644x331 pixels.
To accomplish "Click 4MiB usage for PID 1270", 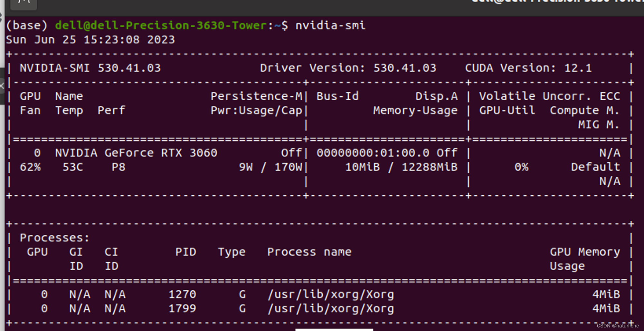I will coord(606,294).
